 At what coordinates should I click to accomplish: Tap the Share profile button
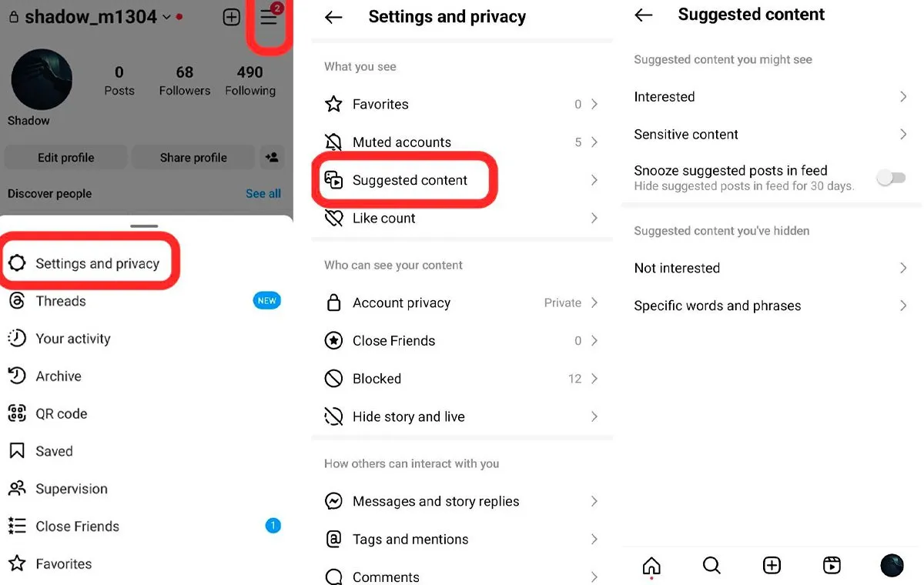click(193, 158)
